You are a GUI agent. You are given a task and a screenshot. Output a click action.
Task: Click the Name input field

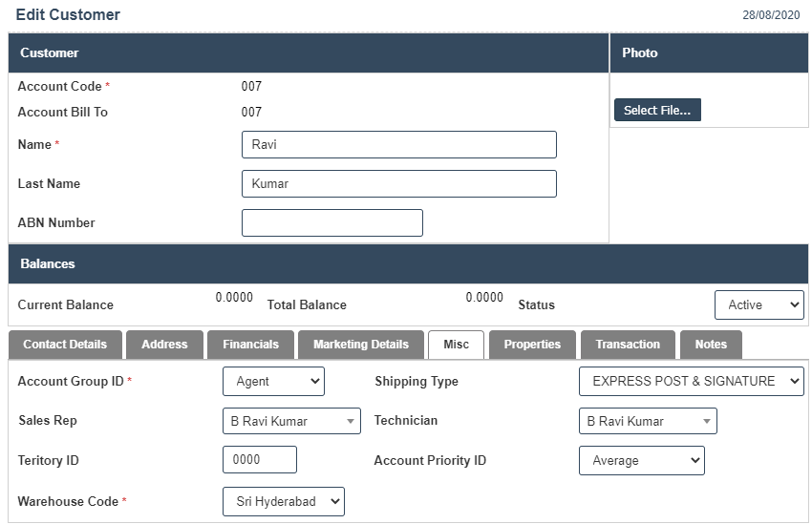point(398,145)
